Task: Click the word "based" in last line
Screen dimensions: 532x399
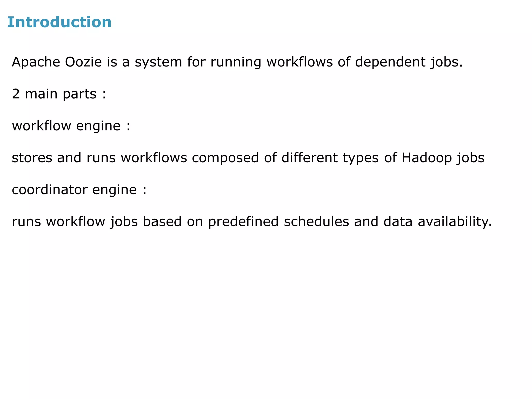Action: click(162, 222)
